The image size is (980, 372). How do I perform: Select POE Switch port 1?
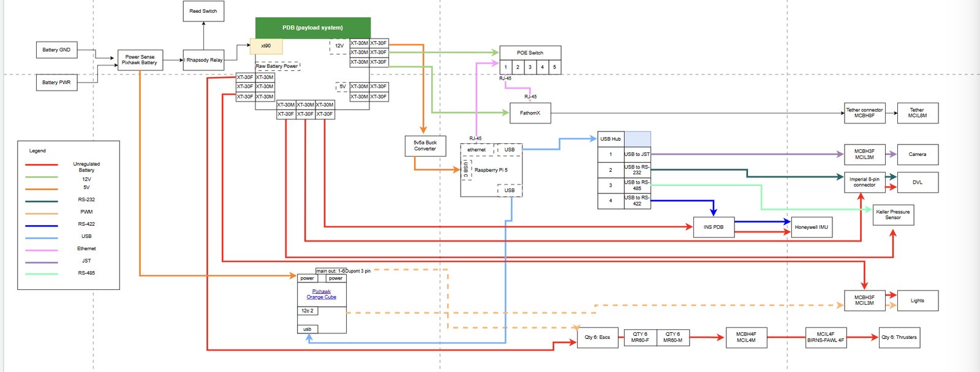[x=506, y=67]
